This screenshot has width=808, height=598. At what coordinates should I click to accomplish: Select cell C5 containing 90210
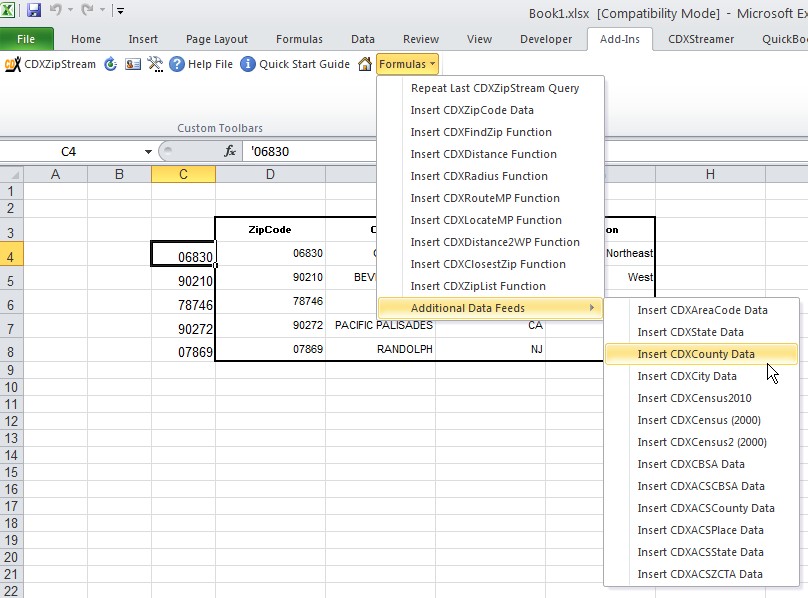tap(183, 280)
